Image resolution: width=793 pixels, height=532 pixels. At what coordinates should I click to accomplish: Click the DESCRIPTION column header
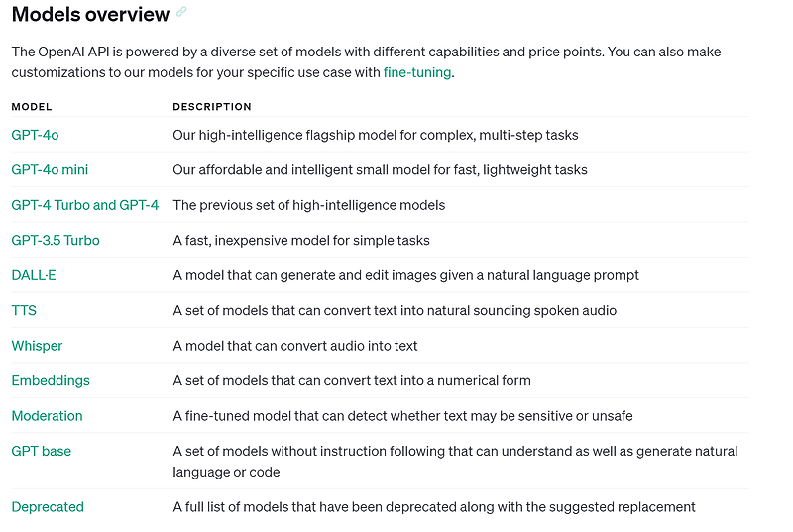[212, 107]
